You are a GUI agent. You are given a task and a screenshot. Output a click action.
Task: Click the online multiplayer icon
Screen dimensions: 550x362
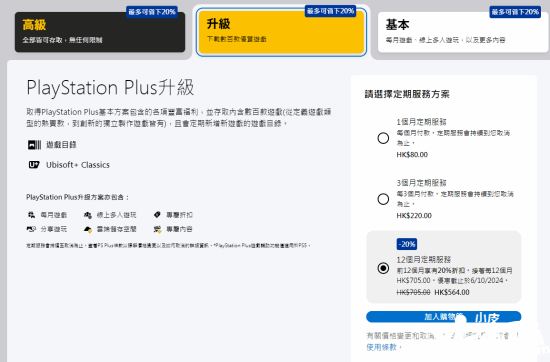pos(88,215)
